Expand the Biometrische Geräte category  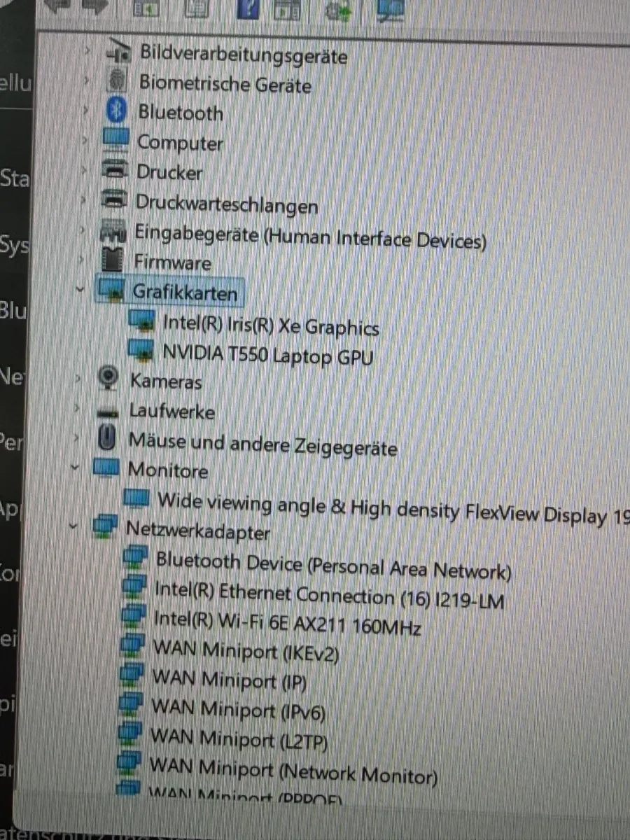(87, 80)
